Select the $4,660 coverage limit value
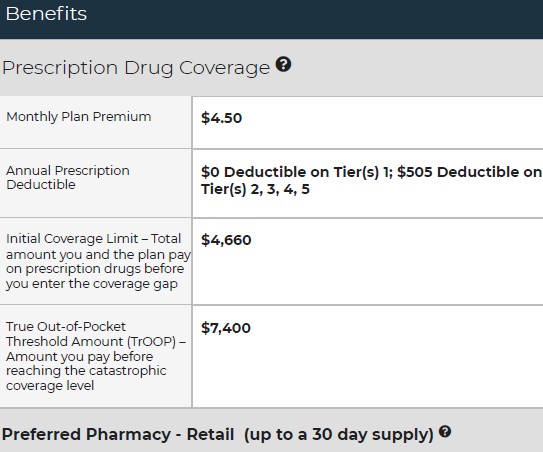Viewport: 543px width, 452px height. (226, 240)
